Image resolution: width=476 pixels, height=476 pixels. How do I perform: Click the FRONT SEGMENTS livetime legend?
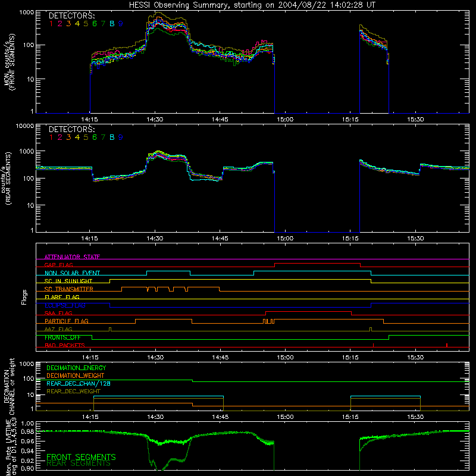click(81, 457)
